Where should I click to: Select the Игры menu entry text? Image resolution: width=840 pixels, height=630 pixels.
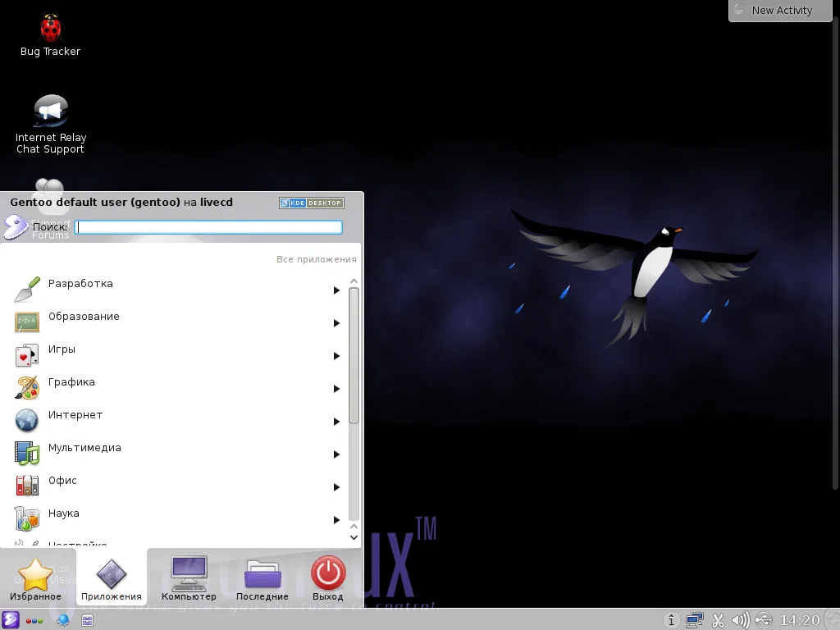point(62,349)
